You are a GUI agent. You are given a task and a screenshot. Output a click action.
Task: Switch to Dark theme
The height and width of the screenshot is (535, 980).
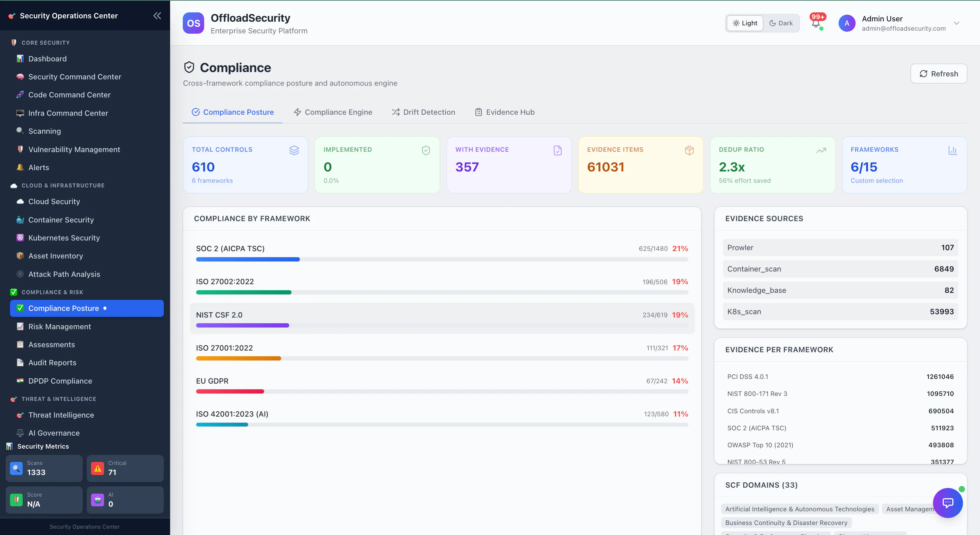pyautogui.click(x=781, y=23)
